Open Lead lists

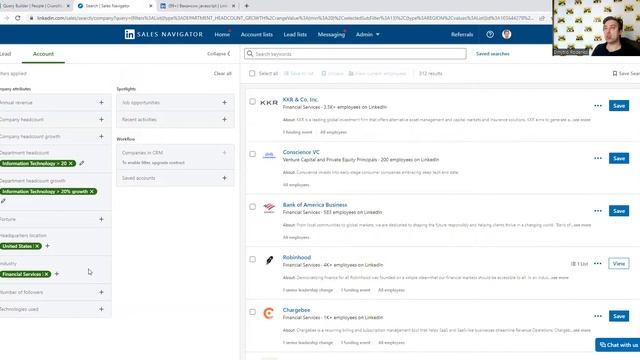point(295,34)
